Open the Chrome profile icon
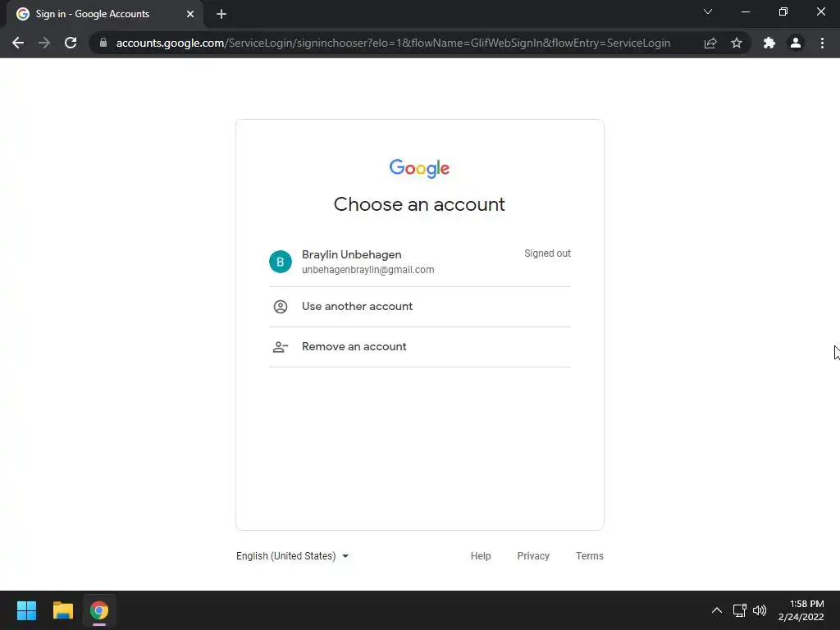Image resolution: width=840 pixels, height=630 pixels. pyautogui.click(x=796, y=43)
